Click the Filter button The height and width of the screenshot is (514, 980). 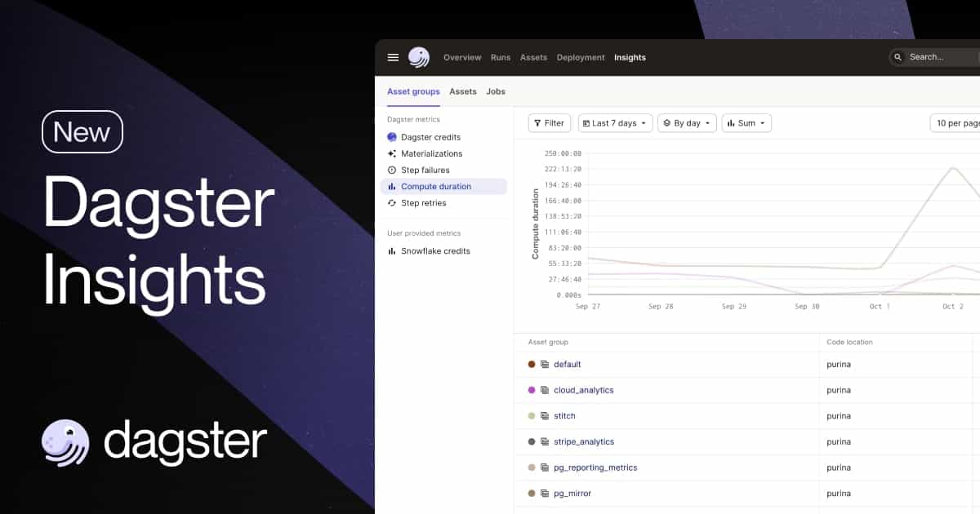tap(549, 123)
